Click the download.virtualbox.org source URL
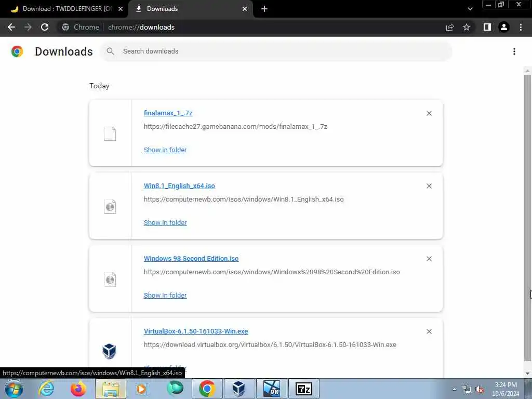Screen dimensions: 532x399 tap(270, 345)
